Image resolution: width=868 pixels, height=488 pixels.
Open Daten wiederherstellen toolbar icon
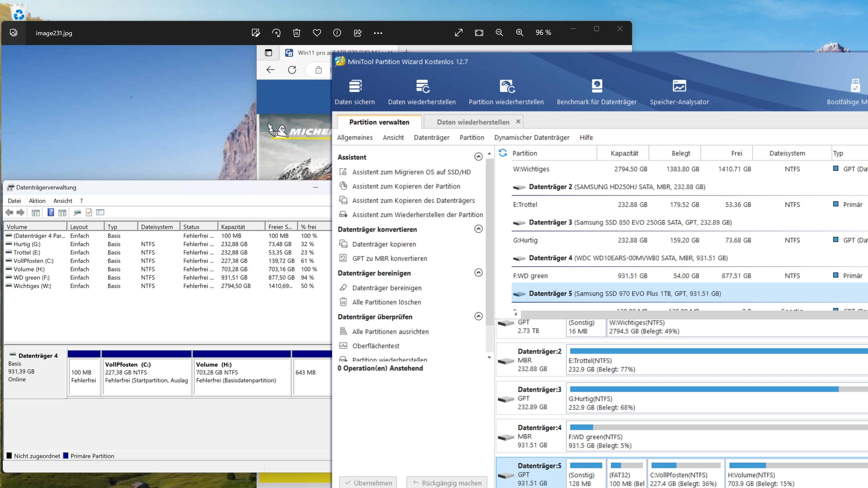tap(422, 92)
